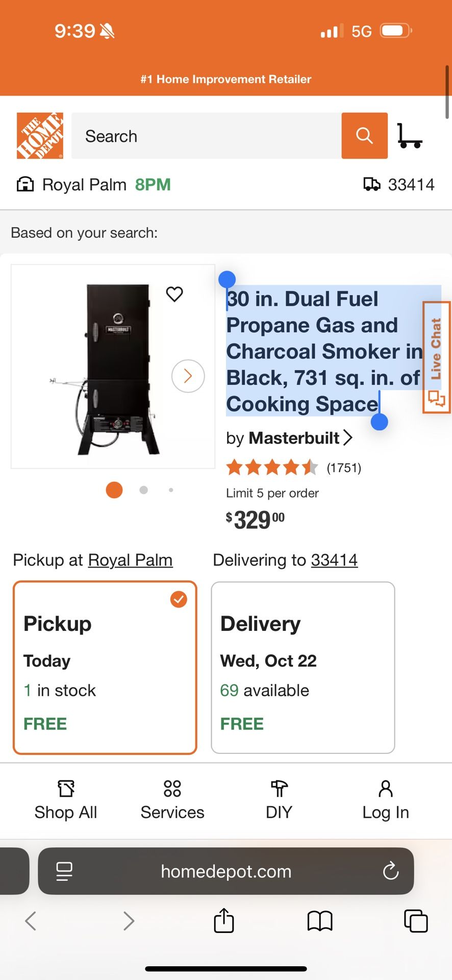Viewport: 452px width, 980px height.
Task: Switch to the DIY tab
Action: (279, 799)
